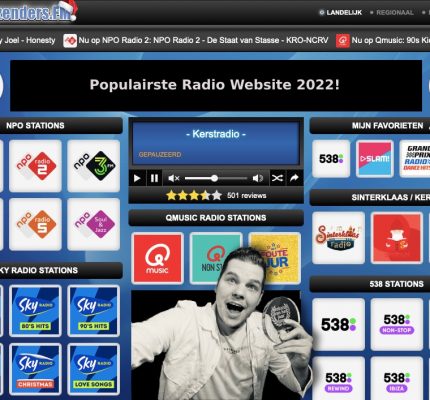Switch to the Regionaal tab

coord(395,13)
